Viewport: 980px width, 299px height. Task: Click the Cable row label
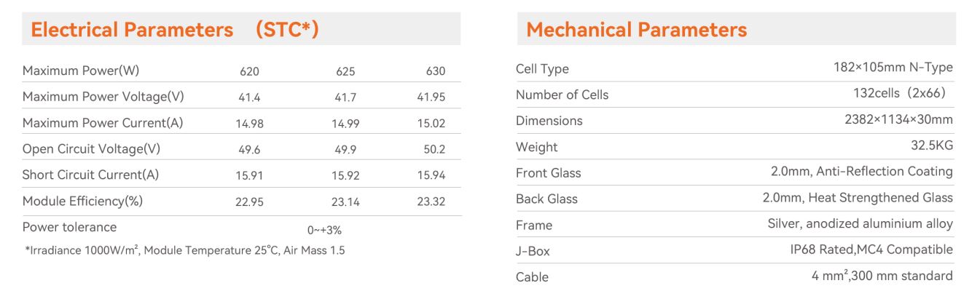pos(532,277)
